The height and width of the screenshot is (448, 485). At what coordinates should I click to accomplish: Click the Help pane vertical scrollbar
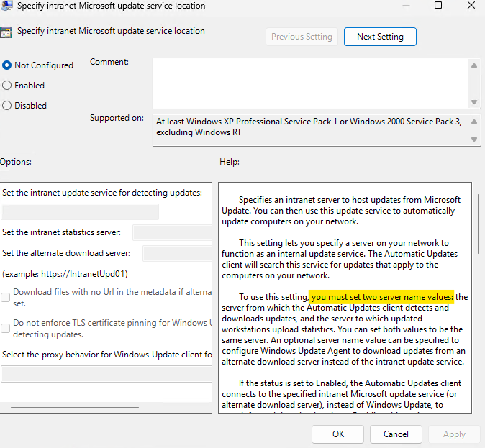pos(479,223)
